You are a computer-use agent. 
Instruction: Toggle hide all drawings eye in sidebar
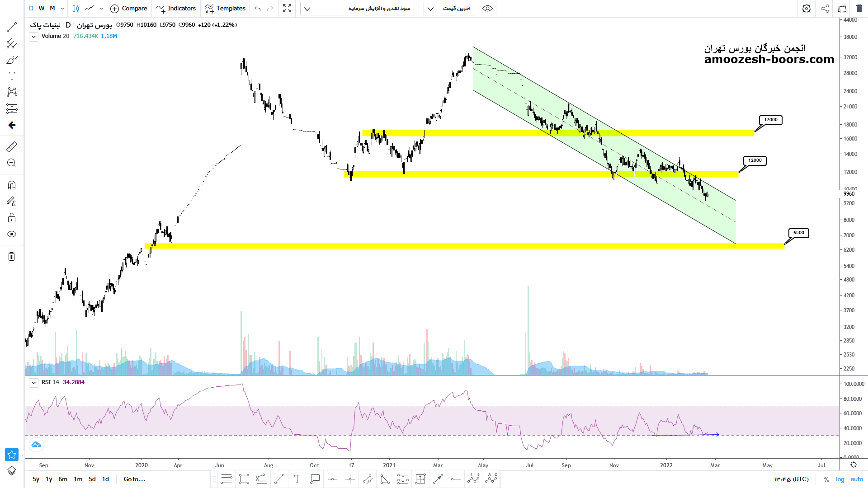[12, 234]
